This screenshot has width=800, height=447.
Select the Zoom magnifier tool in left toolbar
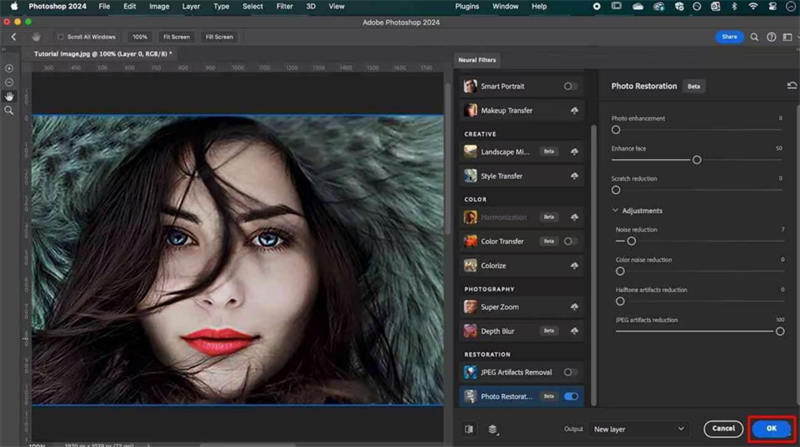[x=9, y=110]
